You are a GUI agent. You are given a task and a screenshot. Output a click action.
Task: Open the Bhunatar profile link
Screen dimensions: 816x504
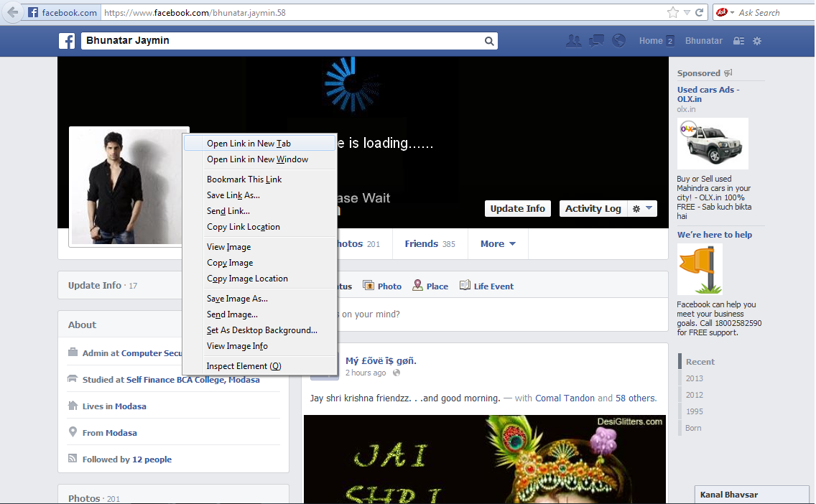point(704,41)
